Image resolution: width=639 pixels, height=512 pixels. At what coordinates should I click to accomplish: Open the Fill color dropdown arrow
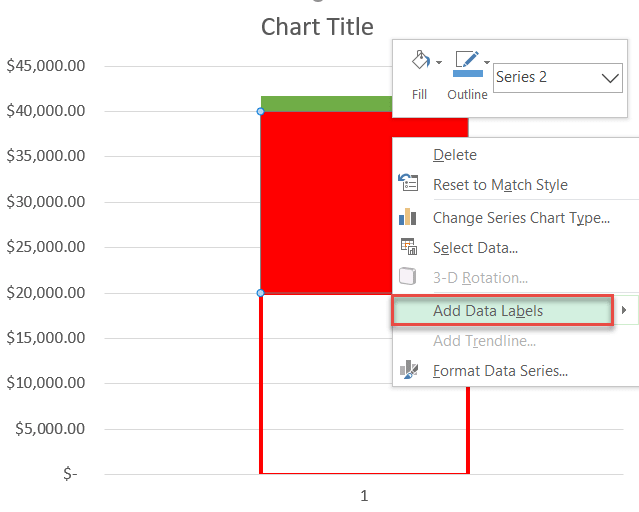coord(438,63)
